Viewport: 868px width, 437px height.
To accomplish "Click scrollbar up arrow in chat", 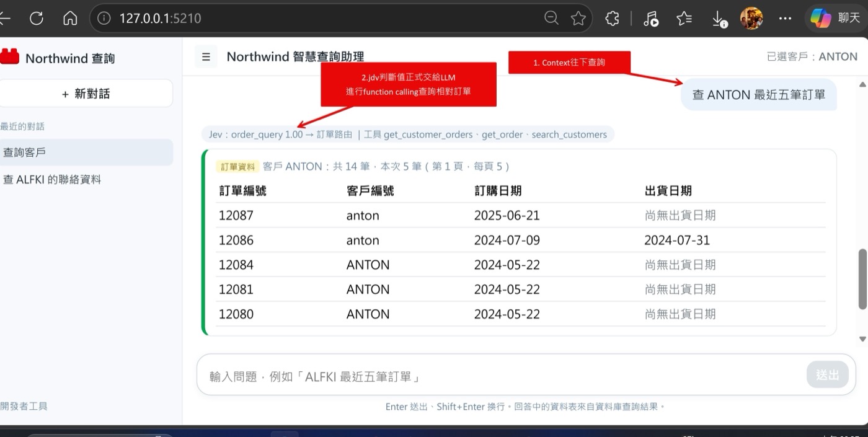I will (x=862, y=84).
